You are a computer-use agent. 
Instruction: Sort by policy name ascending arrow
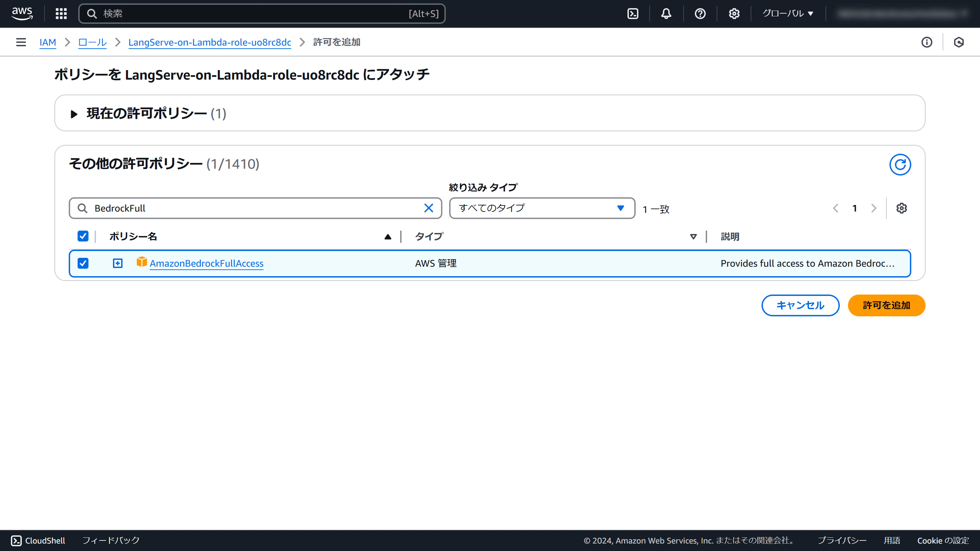[x=388, y=236]
